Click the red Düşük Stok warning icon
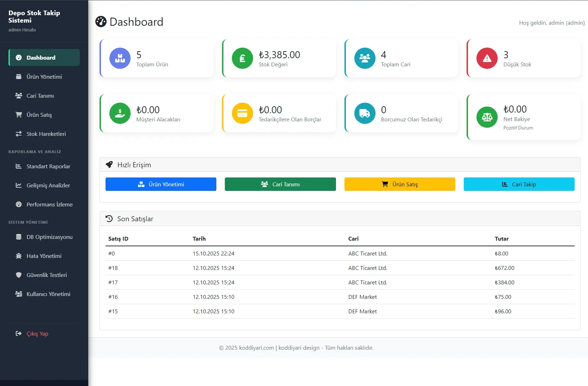 (x=487, y=58)
